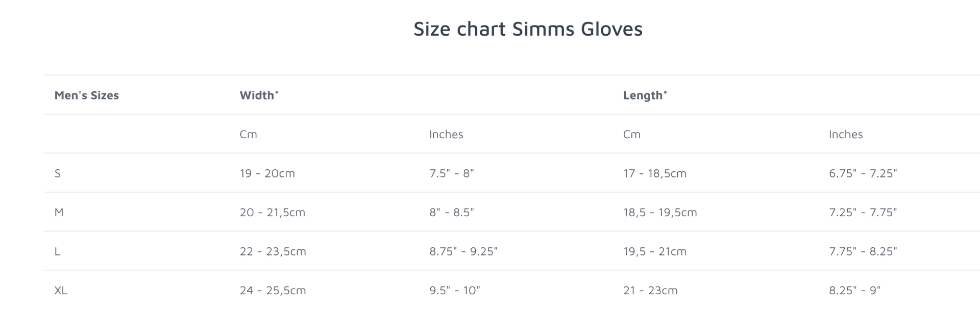Click the Width column header

pos(259,95)
